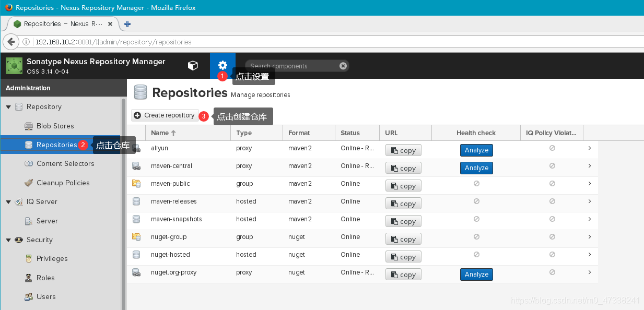The width and height of the screenshot is (644, 310).
Task: Select the nuget-hosted repository name
Action: 170,255
